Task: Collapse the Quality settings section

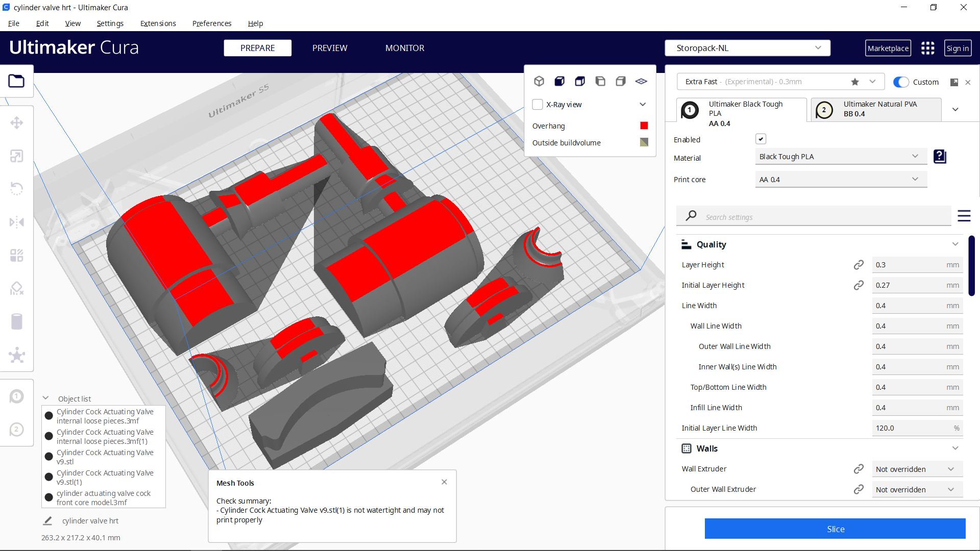Action: click(x=955, y=244)
